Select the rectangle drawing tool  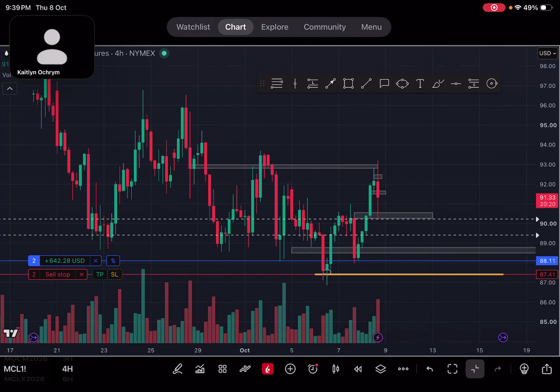348,83
